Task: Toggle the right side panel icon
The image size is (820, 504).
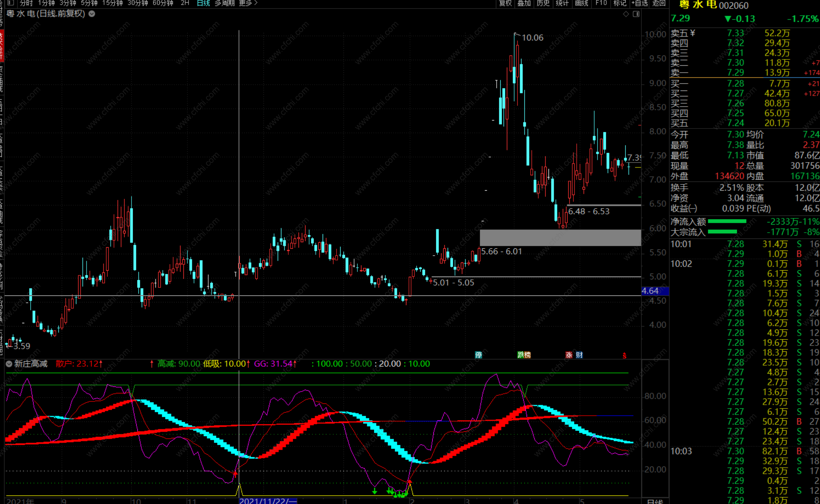Action: click(x=636, y=14)
